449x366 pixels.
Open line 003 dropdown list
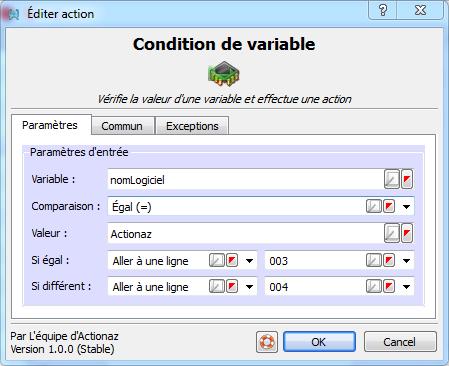406,261
